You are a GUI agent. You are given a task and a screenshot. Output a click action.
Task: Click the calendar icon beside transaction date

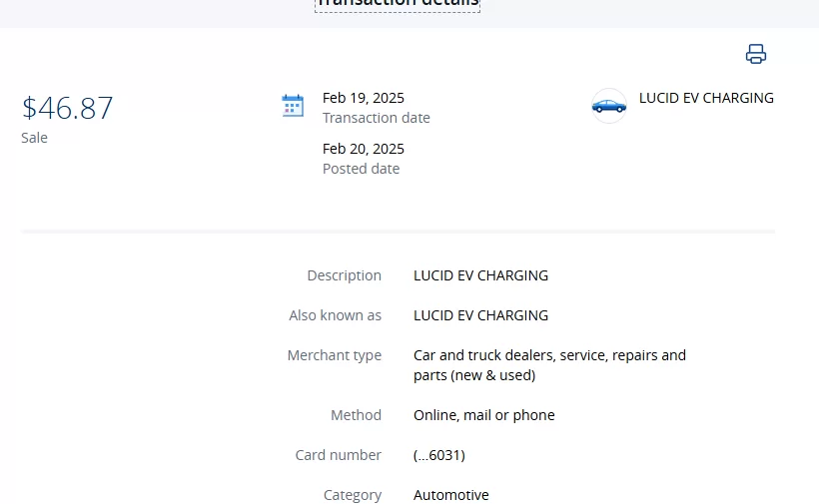(293, 106)
